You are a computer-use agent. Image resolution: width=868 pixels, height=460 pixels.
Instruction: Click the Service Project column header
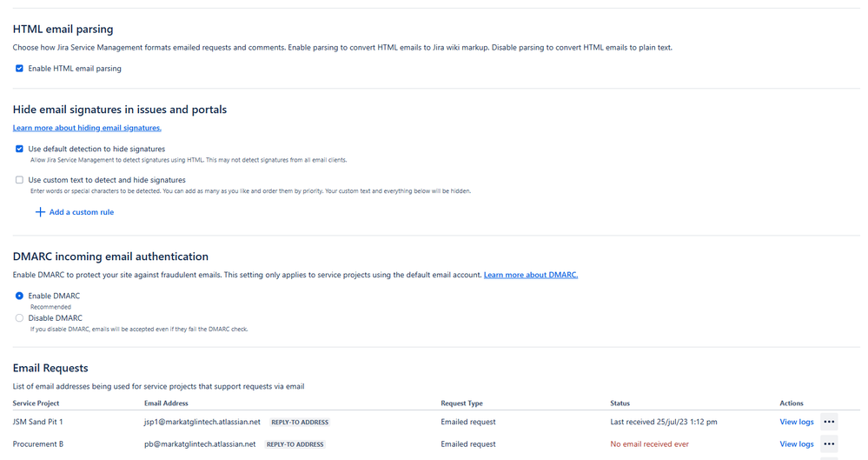pyautogui.click(x=36, y=403)
